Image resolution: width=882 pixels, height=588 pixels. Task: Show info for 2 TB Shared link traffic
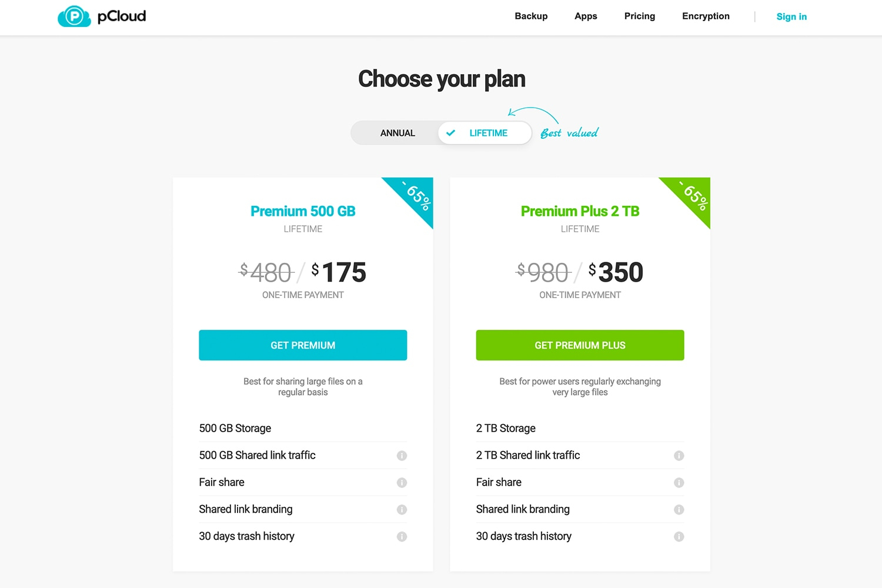coord(679,456)
